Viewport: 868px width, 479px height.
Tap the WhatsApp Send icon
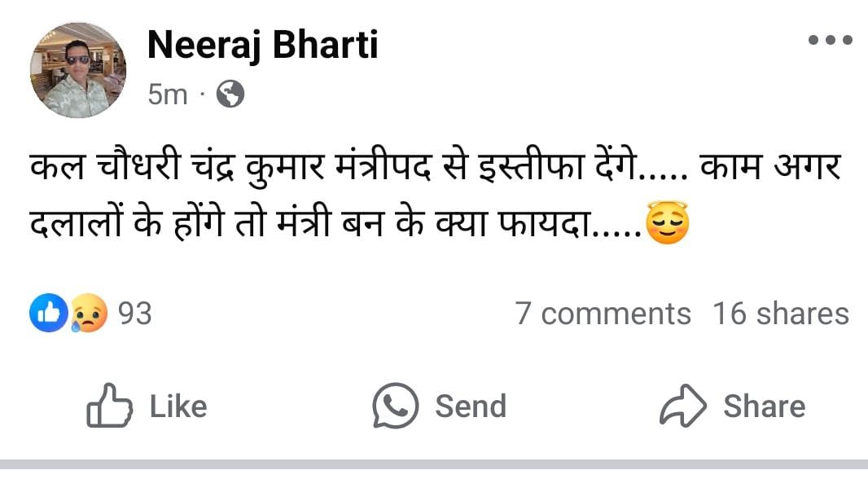click(395, 406)
